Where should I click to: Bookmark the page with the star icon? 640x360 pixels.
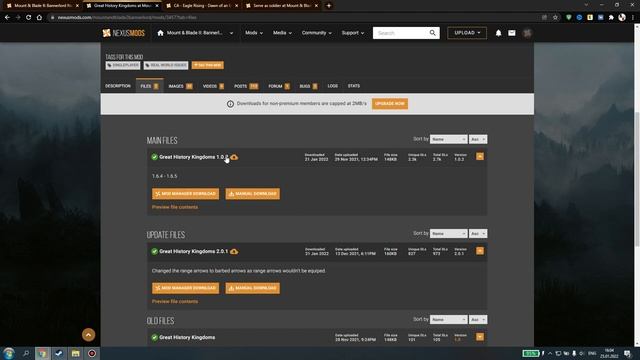pyautogui.click(x=555, y=18)
